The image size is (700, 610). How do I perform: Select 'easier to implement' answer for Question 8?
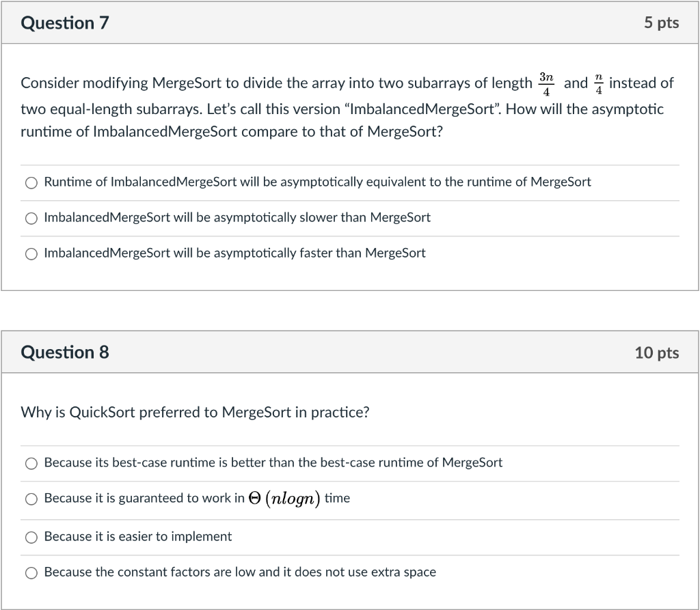pos(31,538)
